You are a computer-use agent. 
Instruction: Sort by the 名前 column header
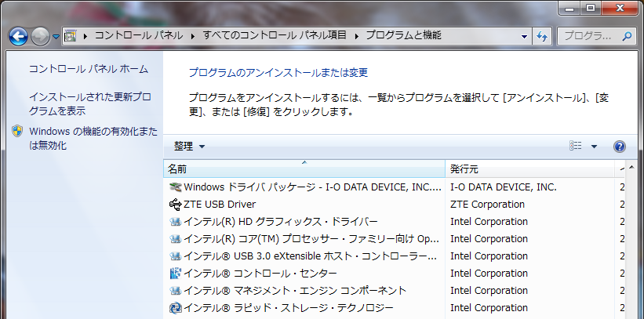click(x=304, y=169)
